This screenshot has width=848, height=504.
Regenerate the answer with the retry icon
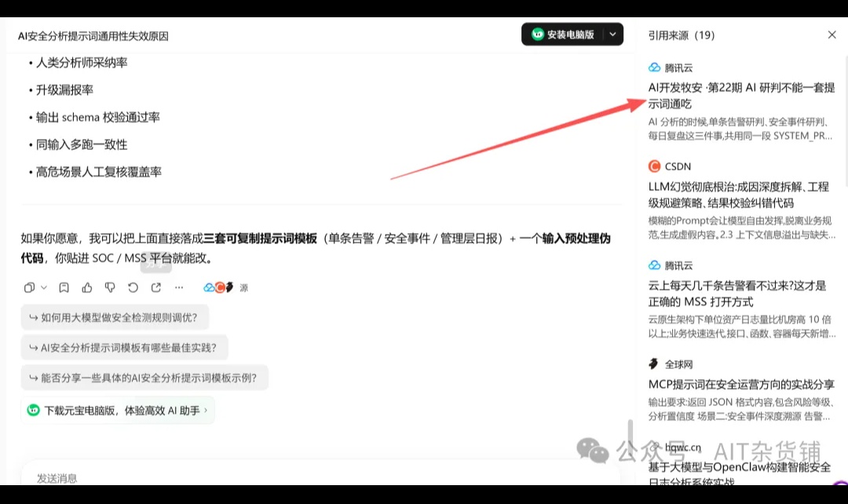pos(133,287)
